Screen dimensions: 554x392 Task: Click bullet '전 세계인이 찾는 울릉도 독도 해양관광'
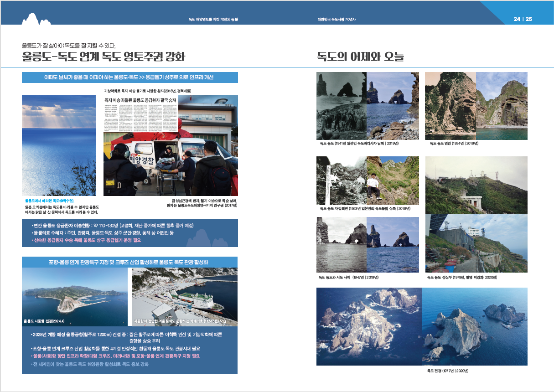(x=90, y=364)
